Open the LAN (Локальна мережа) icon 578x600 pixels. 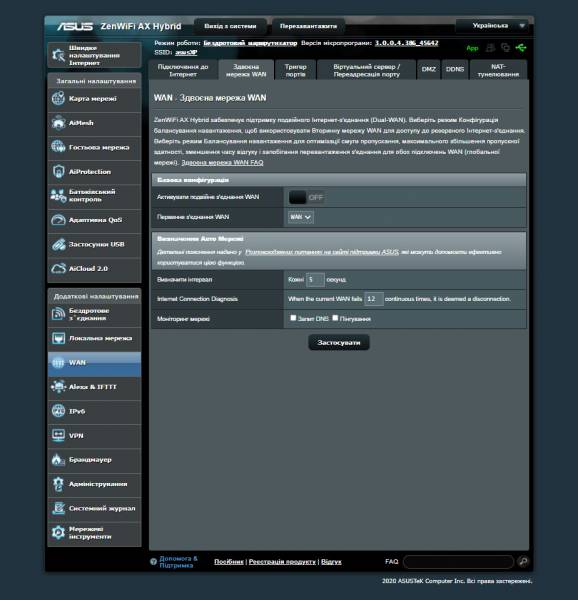(58, 338)
